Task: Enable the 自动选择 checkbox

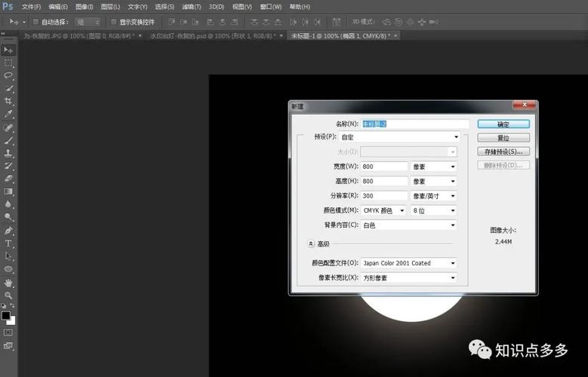Action: point(35,22)
